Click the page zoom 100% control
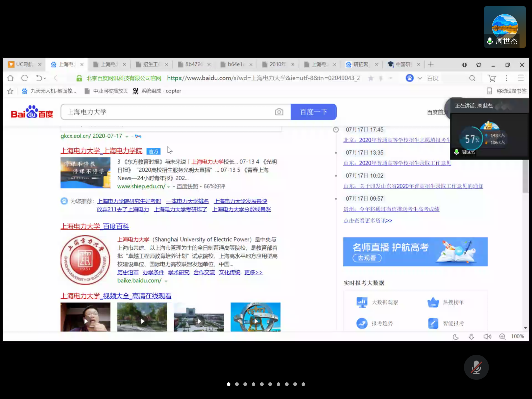The image size is (532, 399). 517,336
